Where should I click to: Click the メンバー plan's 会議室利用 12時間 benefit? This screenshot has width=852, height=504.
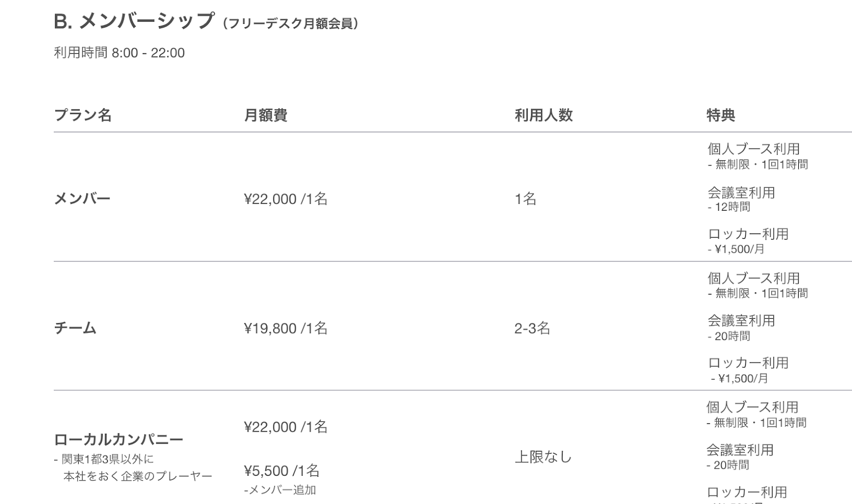point(741,199)
